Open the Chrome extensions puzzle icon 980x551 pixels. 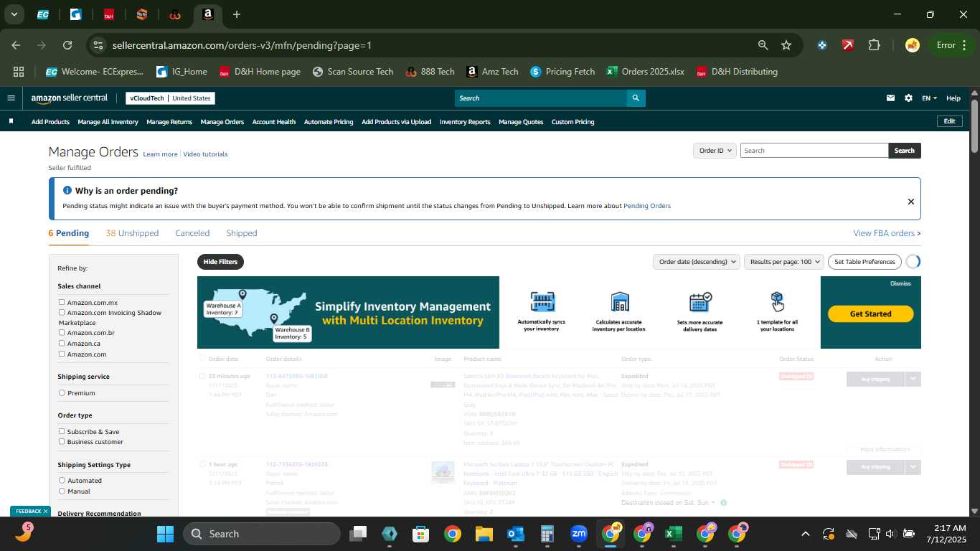874,45
